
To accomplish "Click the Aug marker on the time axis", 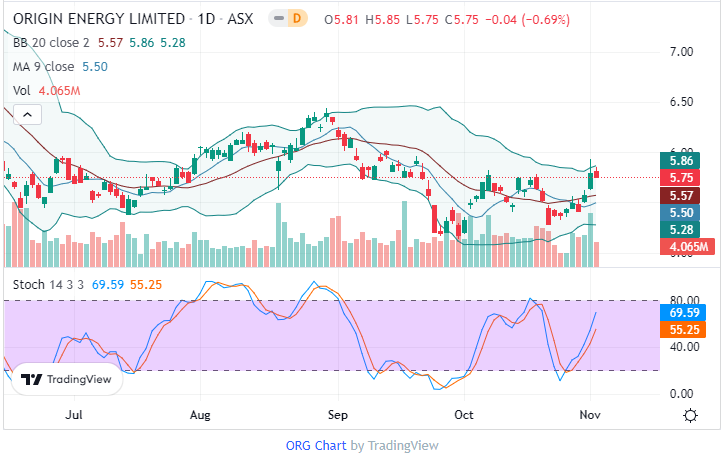I will [x=200, y=413].
